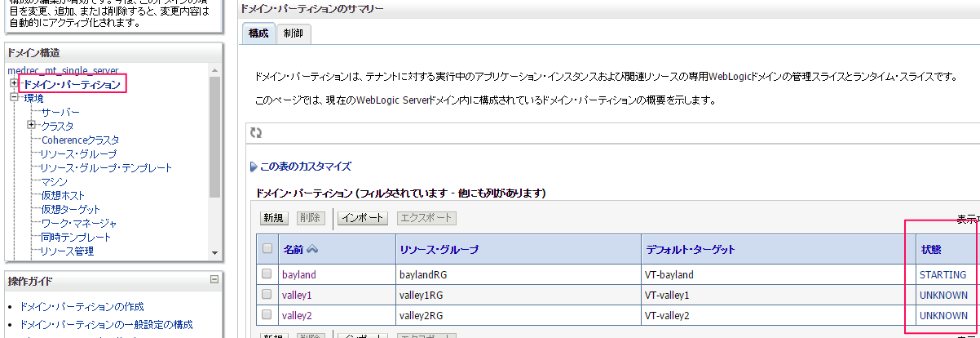Viewport: 980px width, 338px height.
Task: Click the domain tree scrollbar up arrow
Action: [214, 69]
